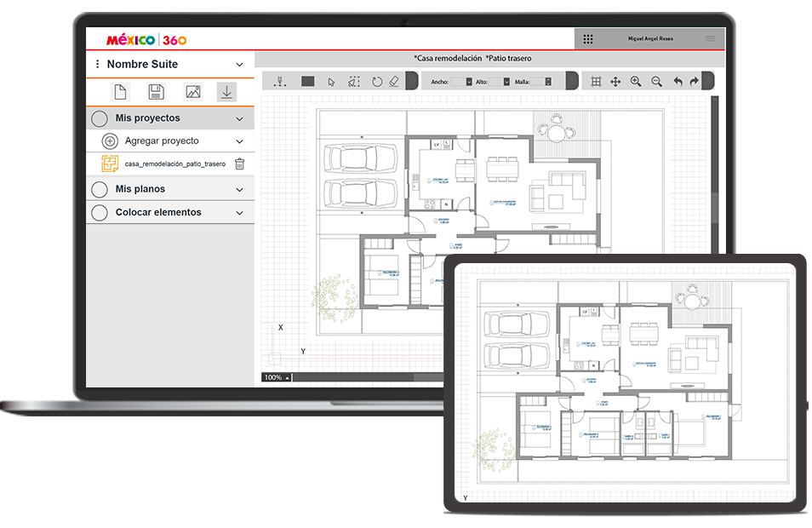Open the apps grid menu
The height and width of the screenshot is (528, 812).
pos(588,39)
